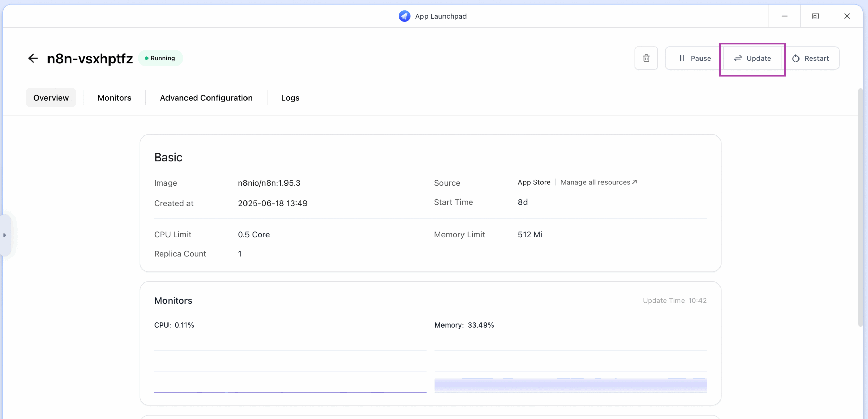Restart the n8n-vsxhptfz app
868x419 pixels.
(810, 58)
